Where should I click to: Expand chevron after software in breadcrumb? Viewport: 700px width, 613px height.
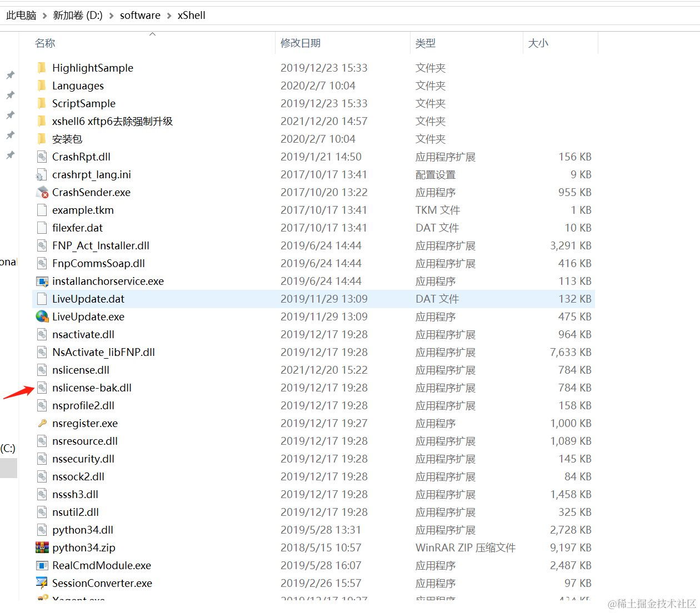(169, 16)
